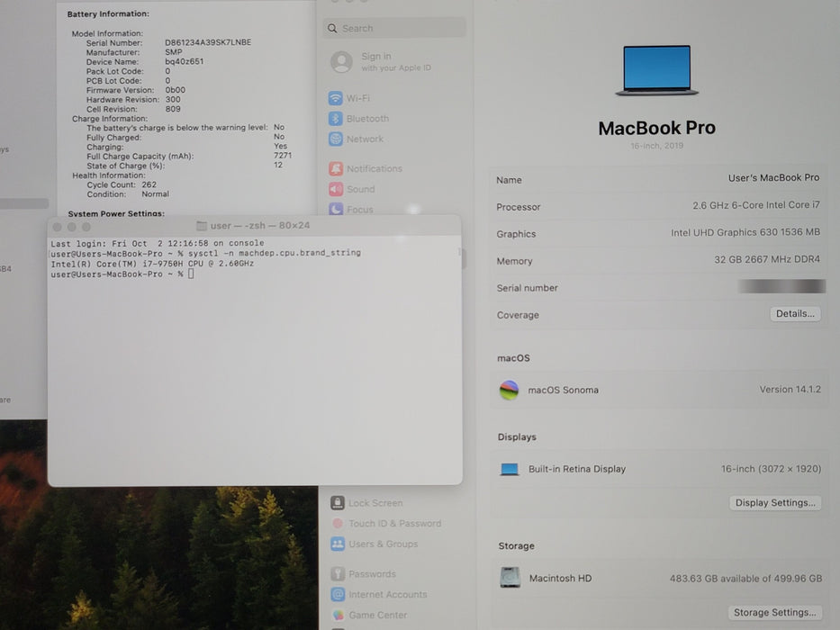This screenshot has width=840, height=630.
Task: Select the Notifications label in sidebar
Action: click(374, 169)
